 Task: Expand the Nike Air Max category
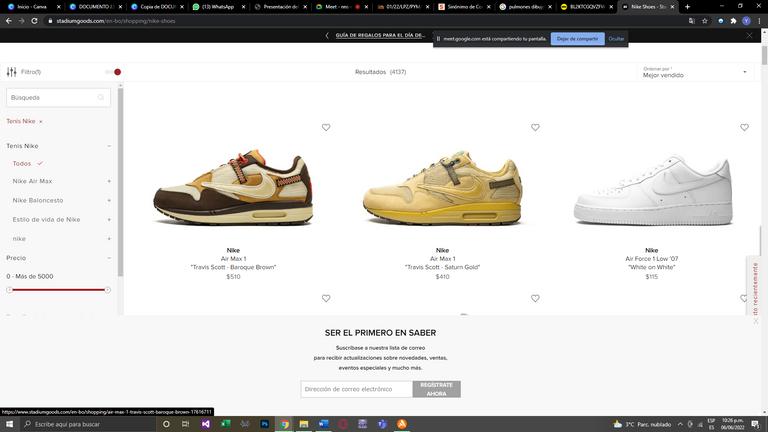click(x=109, y=181)
